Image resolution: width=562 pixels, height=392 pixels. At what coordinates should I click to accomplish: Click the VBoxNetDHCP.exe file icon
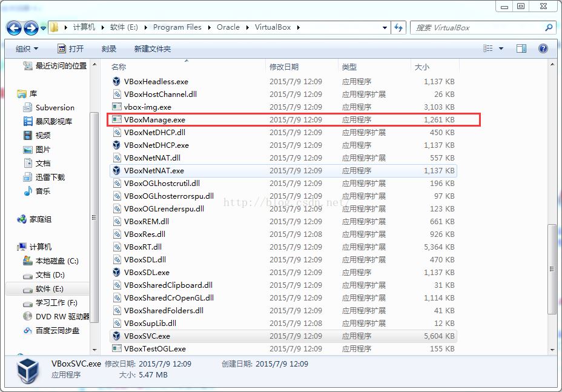(x=116, y=145)
